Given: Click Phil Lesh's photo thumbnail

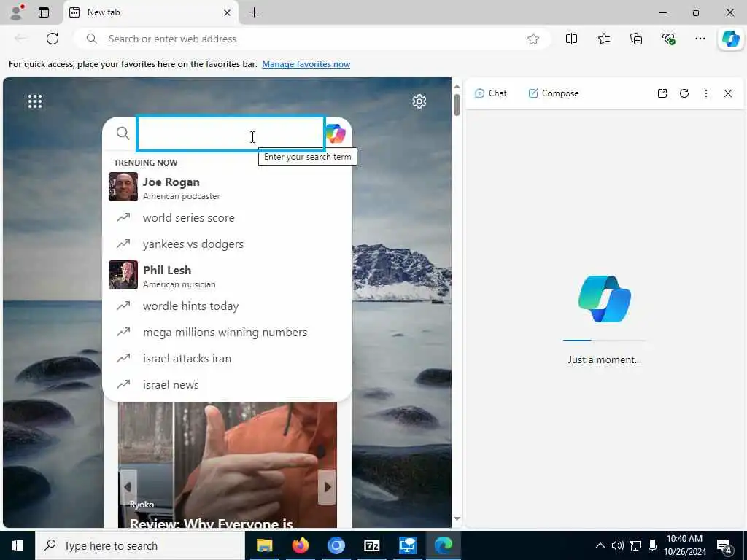Looking at the screenshot, I should pyautogui.click(x=123, y=275).
